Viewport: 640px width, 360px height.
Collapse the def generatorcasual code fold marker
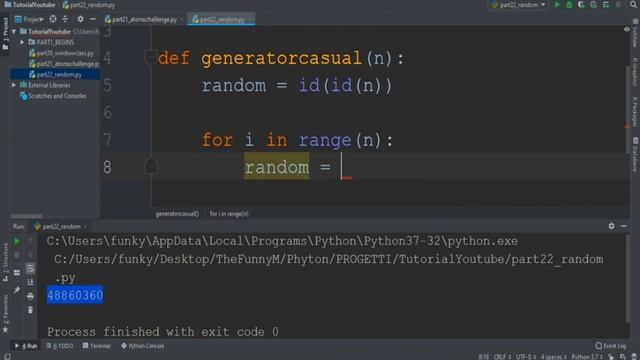click(151, 58)
